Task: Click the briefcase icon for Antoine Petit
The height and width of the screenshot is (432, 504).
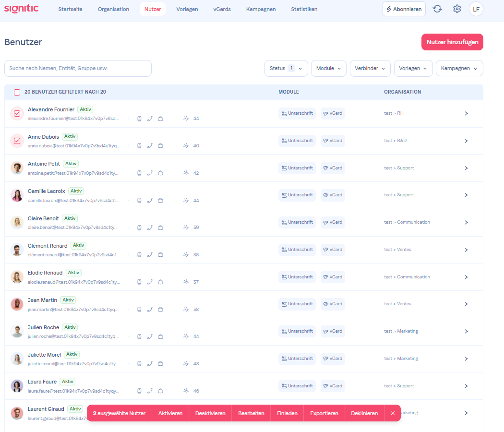Action: coord(161,173)
